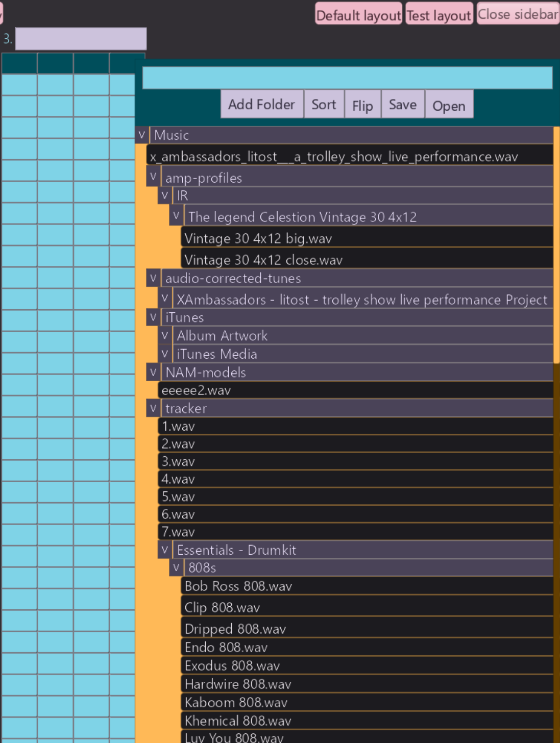Click the name field labeled 3

pyautogui.click(x=81, y=39)
